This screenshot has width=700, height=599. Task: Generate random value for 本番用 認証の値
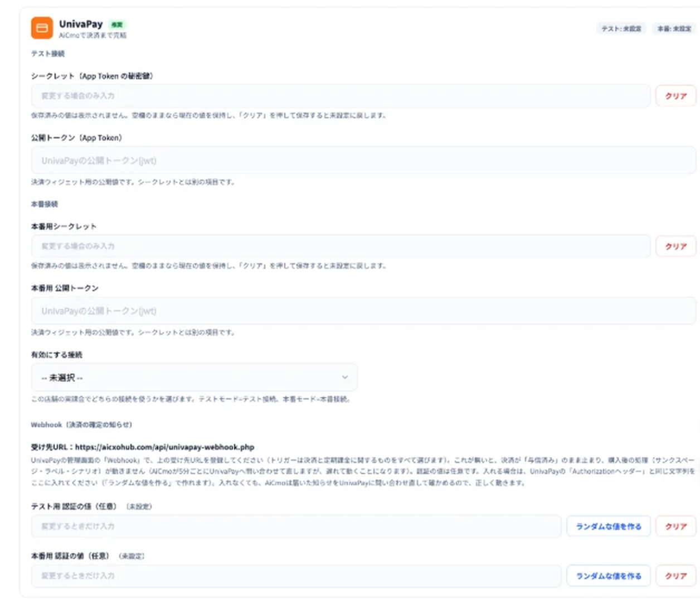click(x=609, y=576)
